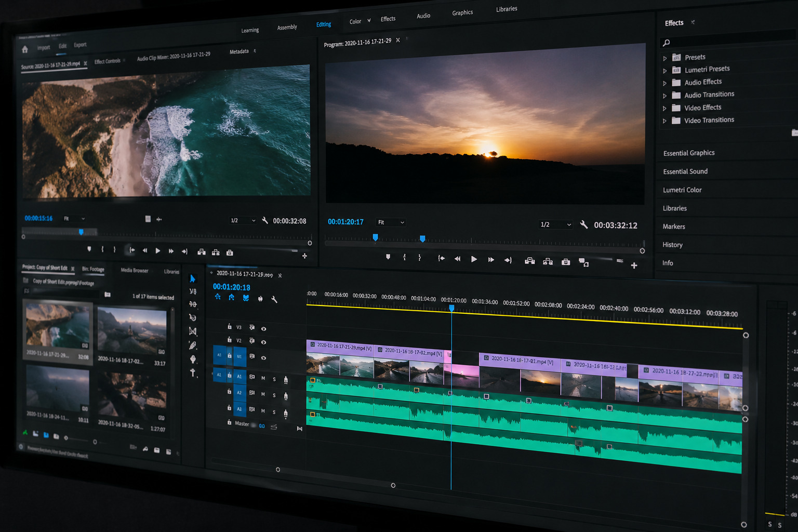Viewport: 798px width, 532px height.
Task: Export frame from Program monitor
Action: tap(566, 262)
